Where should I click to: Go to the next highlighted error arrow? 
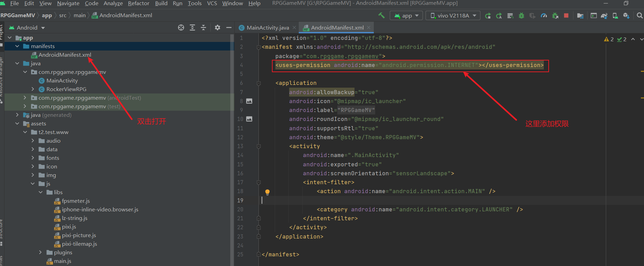click(641, 39)
